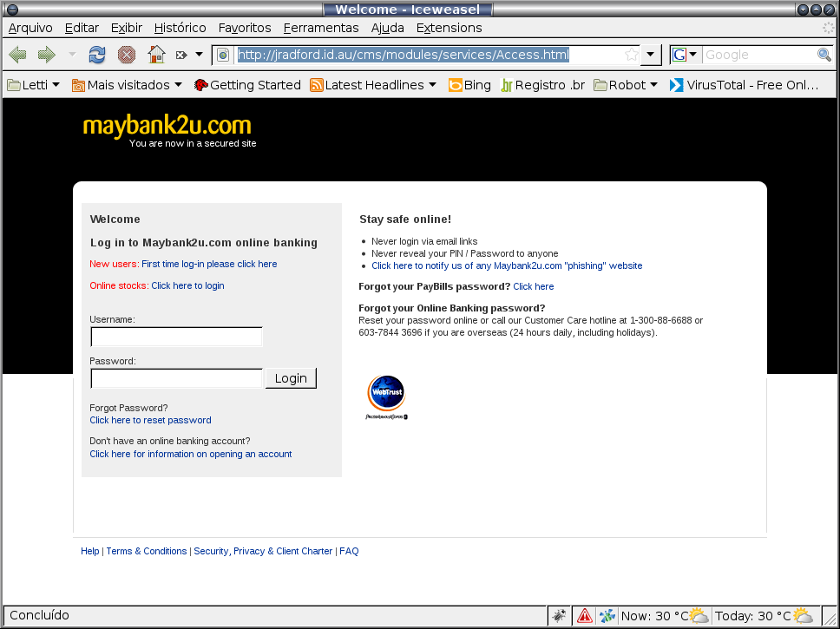Click the Password input field
Screen dimensions: 840x629
pos(177,378)
